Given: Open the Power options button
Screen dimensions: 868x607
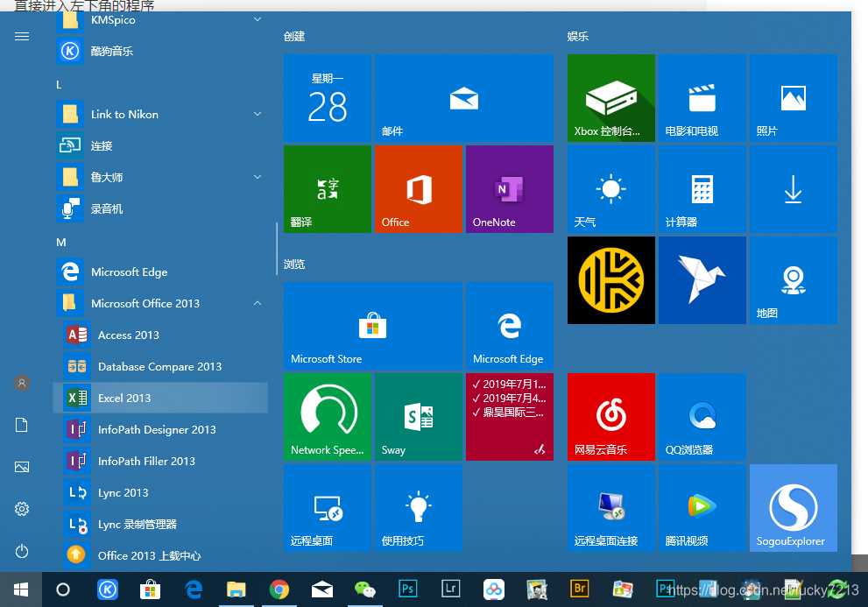Looking at the screenshot, I should click(x=22, y=551).
